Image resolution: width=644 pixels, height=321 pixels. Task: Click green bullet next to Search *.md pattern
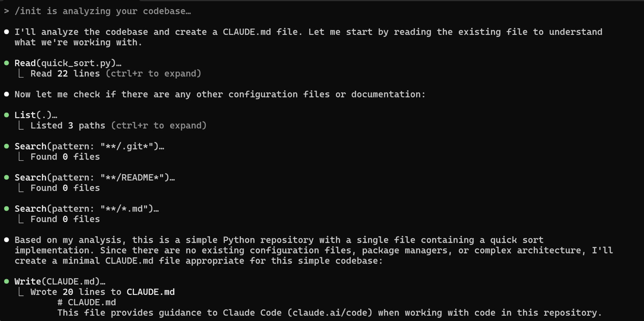coord(6,209)
